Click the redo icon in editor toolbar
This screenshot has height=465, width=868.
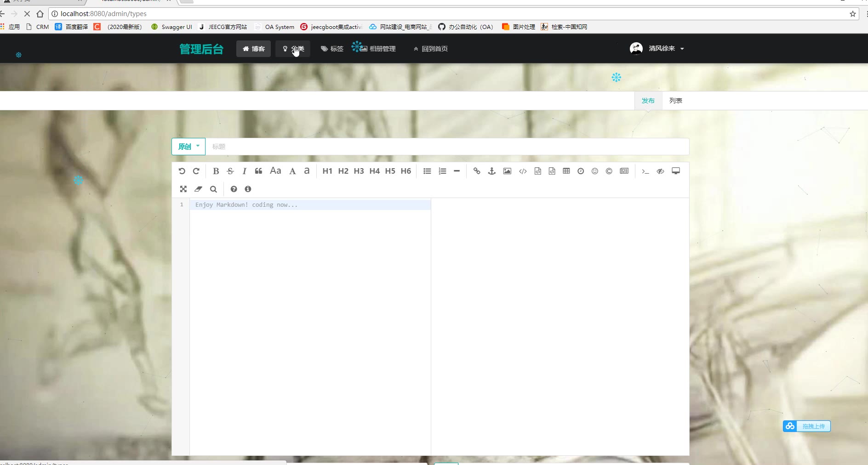pyautogui.click(x=196, y=171)
